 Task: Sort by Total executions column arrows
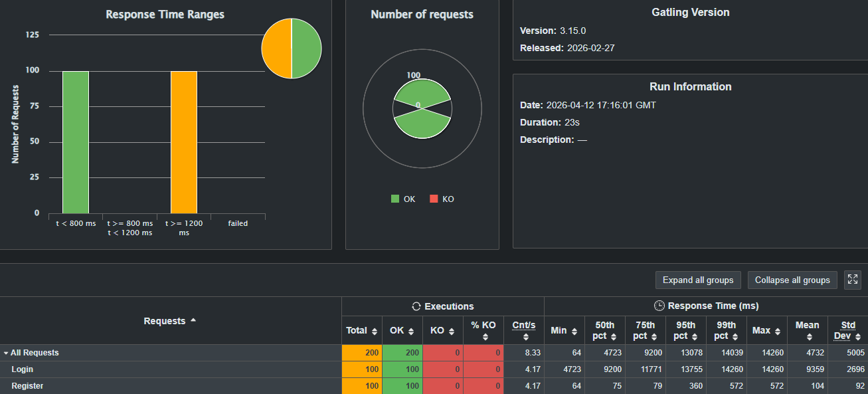pyautogui.click(x=375, y=331)
